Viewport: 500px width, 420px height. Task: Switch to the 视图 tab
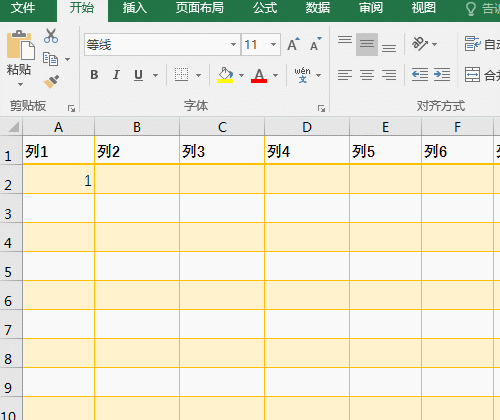tap(424, 8)
